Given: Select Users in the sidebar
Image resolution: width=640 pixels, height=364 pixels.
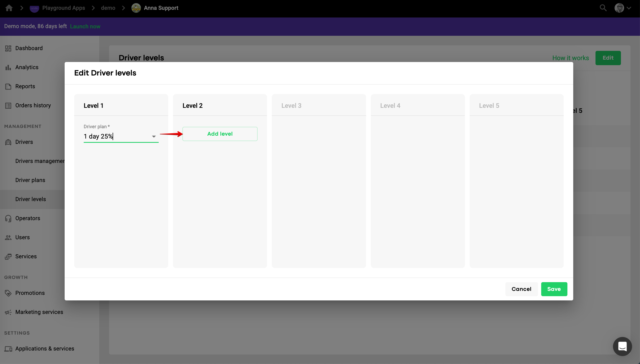Looking at the screenshot, I should [23, 237].
